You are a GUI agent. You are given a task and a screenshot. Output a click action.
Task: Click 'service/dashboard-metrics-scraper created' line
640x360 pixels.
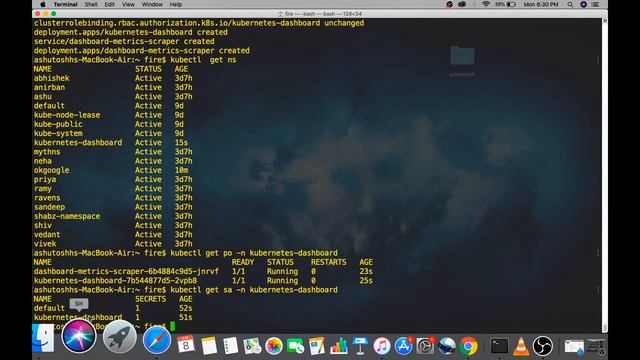point(124,42)
